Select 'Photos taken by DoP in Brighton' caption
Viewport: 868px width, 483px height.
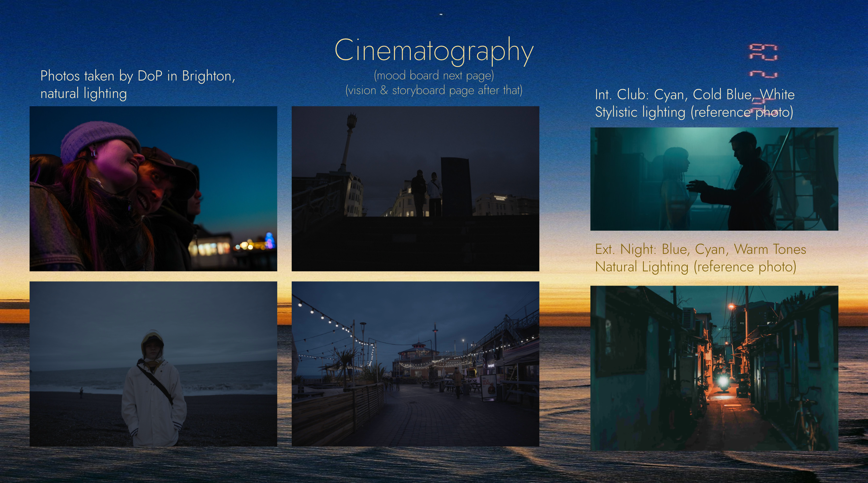tap(137, 76)
